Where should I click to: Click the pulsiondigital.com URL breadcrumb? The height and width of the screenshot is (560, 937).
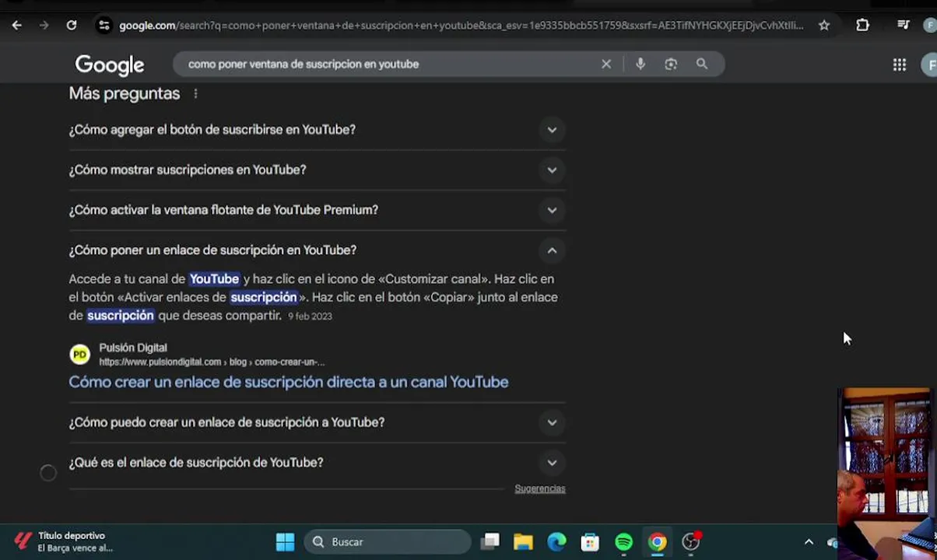(212, 362)
